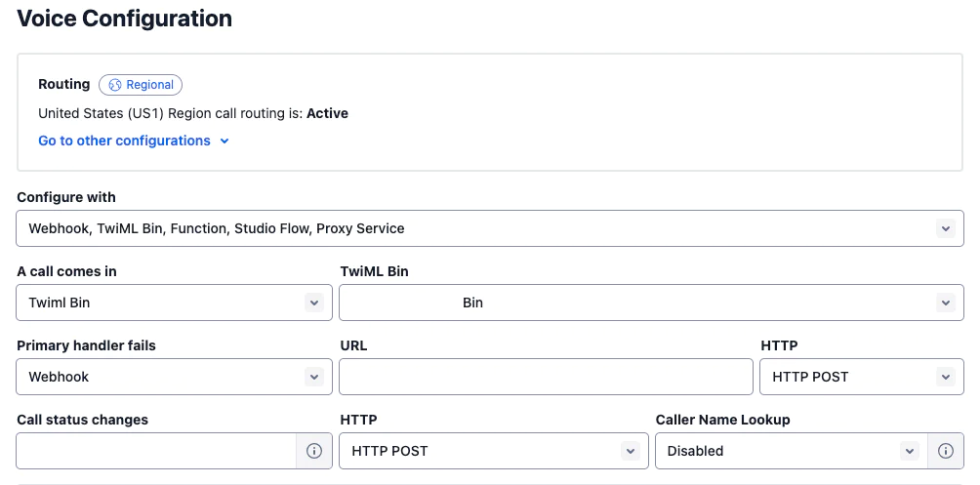
Task: Click the Regional routing badge
Action: coord(141,85)
